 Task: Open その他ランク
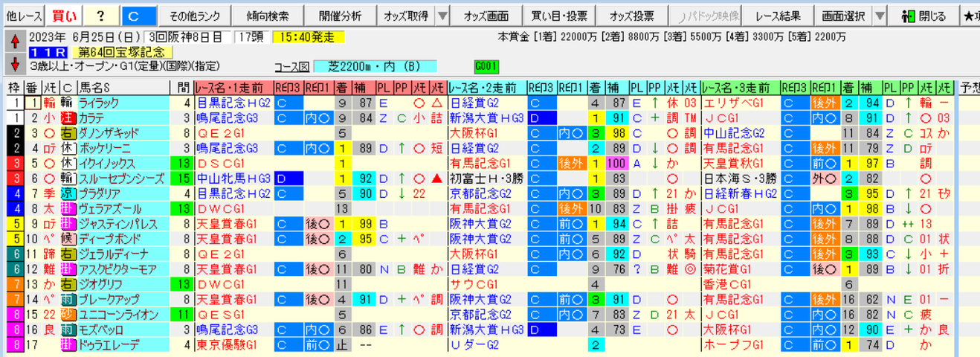tap(193, 16)
